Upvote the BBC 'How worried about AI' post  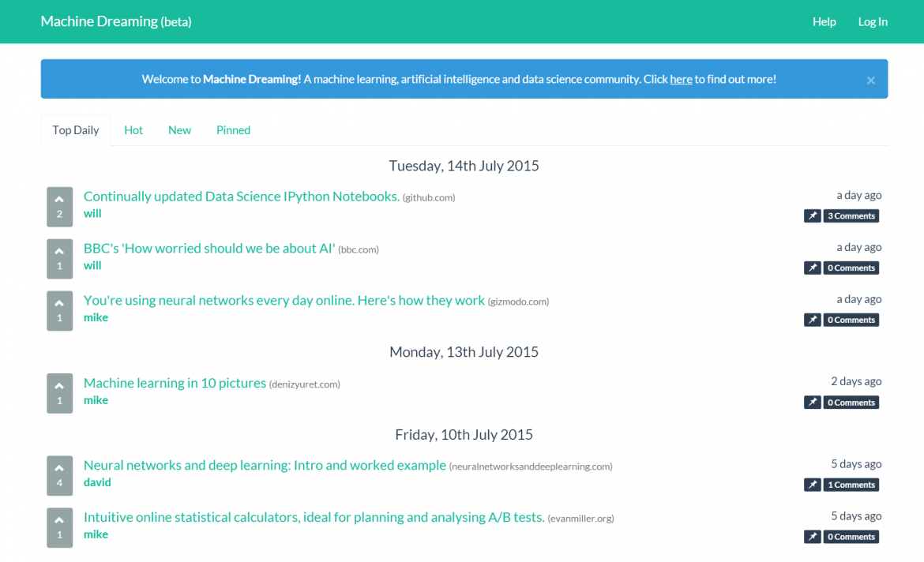tap(59, 252)
